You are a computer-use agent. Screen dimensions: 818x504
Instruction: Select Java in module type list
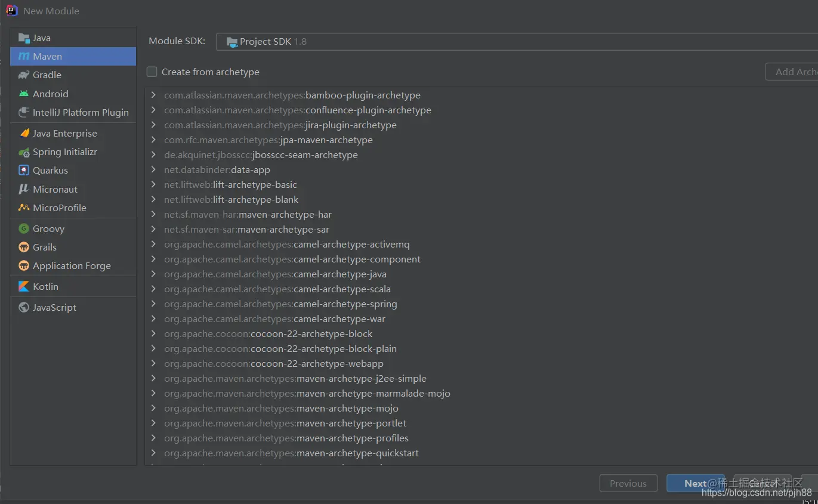click(x=73, y=38)
